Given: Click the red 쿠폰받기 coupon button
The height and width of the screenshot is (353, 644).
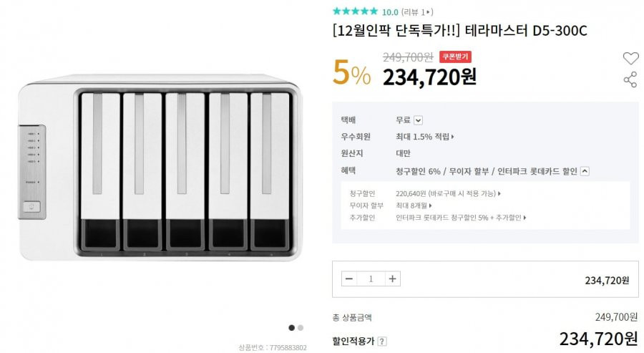Looking at the screenshot, I should click(x=455, y=57).
